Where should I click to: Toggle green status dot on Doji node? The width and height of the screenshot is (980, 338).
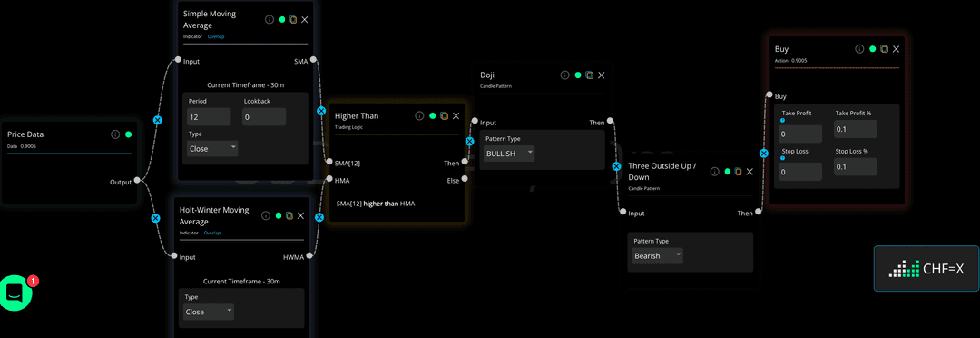pos(578,75)
